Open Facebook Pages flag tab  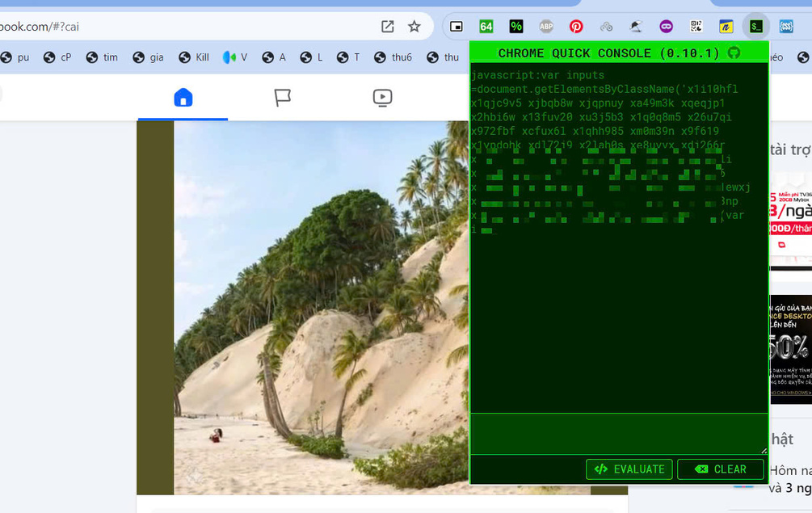282,97
